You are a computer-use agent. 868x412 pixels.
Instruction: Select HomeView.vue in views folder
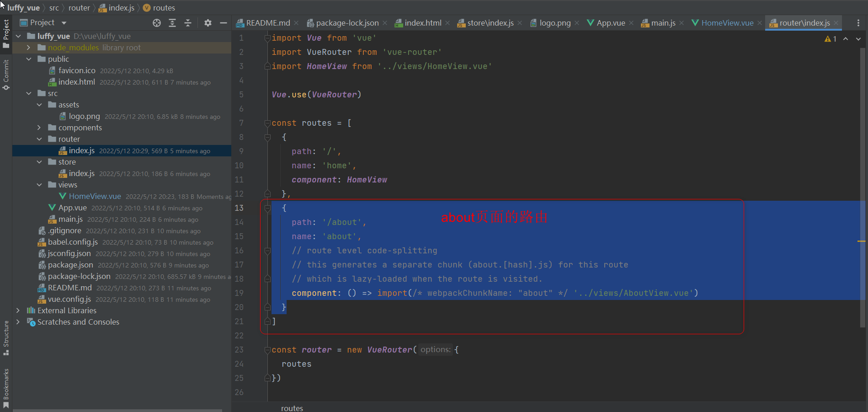[95, 196]
